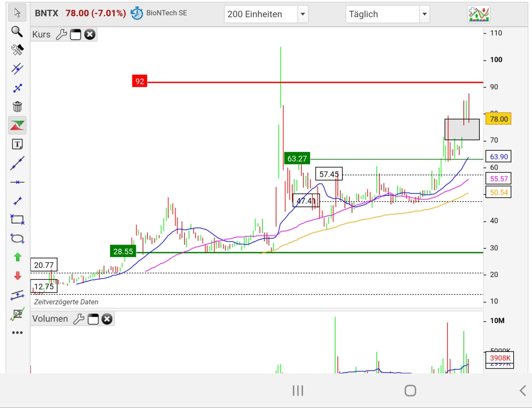Select the text annotation tool
The width and height of the screenshot is (532, 408).
(17, 144)
